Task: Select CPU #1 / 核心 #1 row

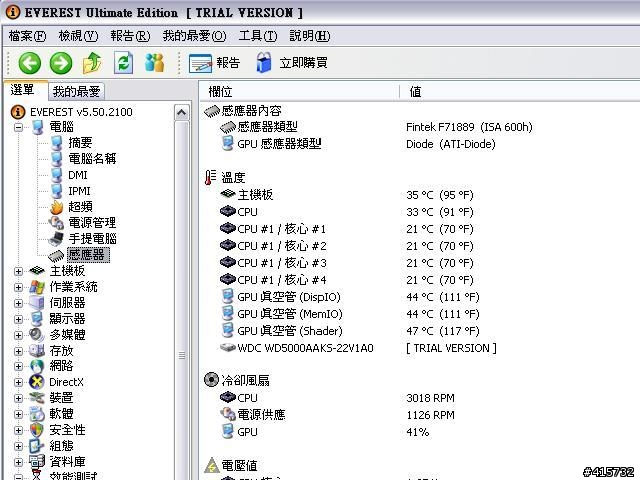Action: click(420, 229)
